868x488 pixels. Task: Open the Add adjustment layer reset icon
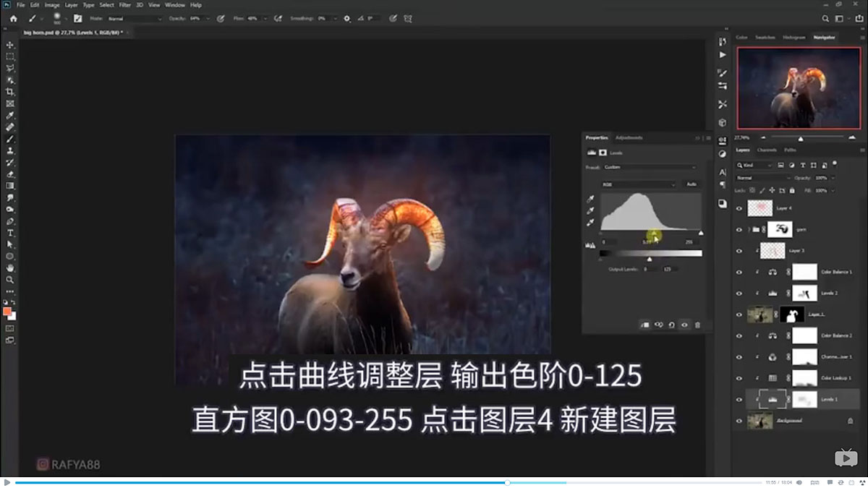pos(671,324)
